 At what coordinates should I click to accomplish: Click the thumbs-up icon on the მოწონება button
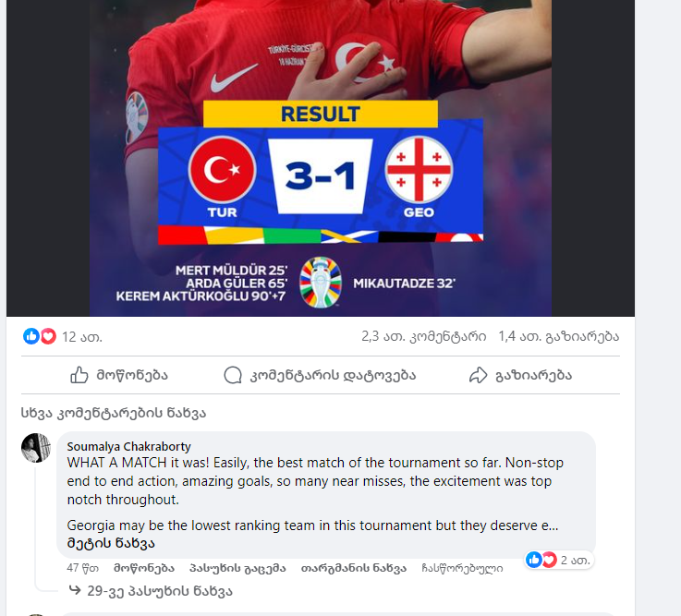(x=79, y=375)
